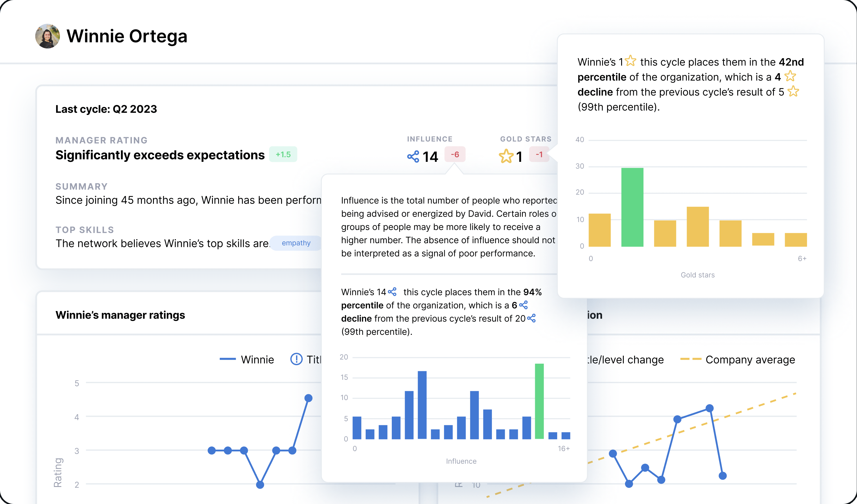Select the tallest blue bar in the Influence distribution

click(x=423, y=405)
